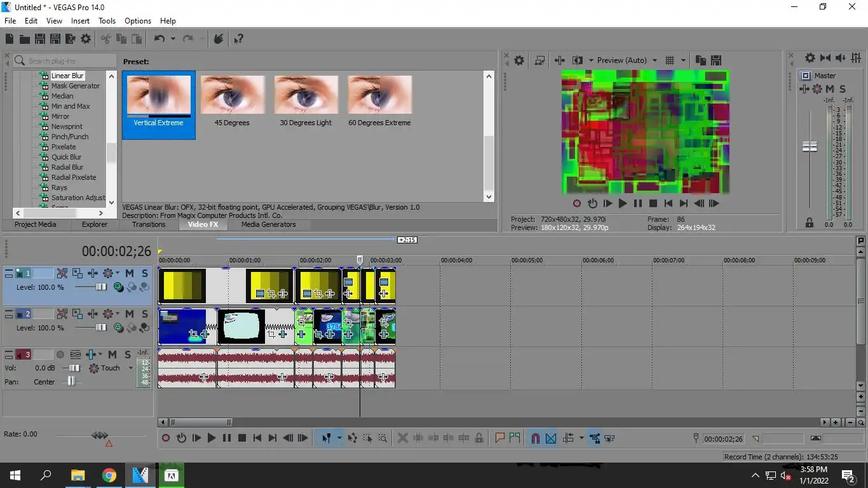
Task: Open the Preview on External Monitor icon
Action: [539, 60]
